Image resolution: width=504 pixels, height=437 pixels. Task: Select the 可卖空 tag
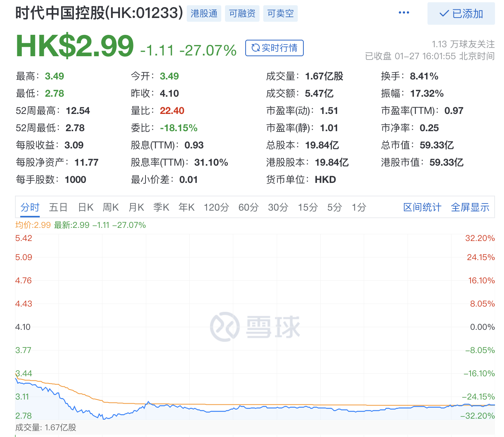point(280,13)
